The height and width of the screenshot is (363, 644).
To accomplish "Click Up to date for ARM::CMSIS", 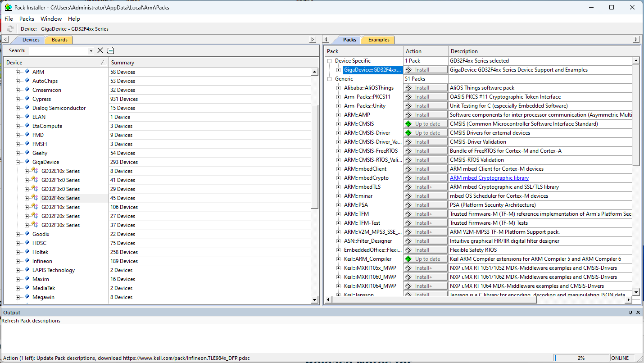I will (426, 124).
